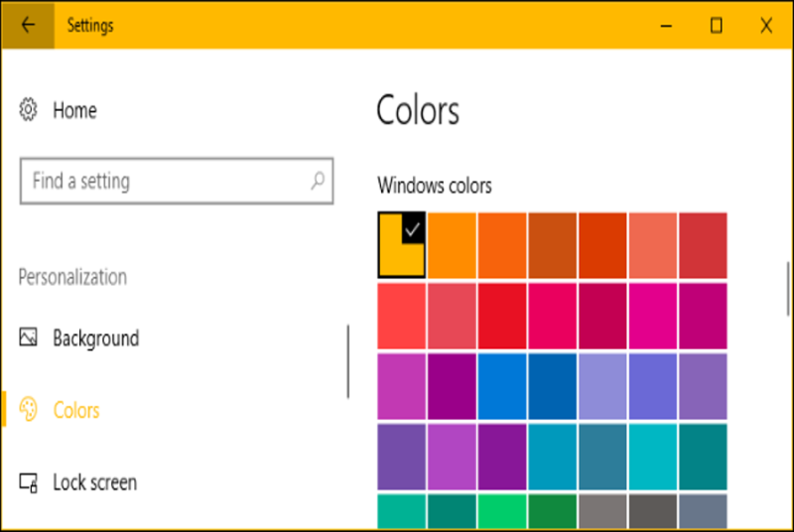Click the Home gear icon
Screen dimensions: 794x532
(29, 109)
